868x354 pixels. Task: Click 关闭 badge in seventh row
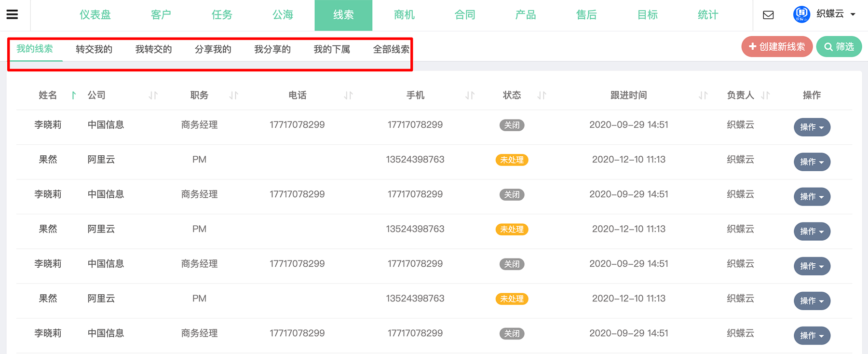pos(512,334)
